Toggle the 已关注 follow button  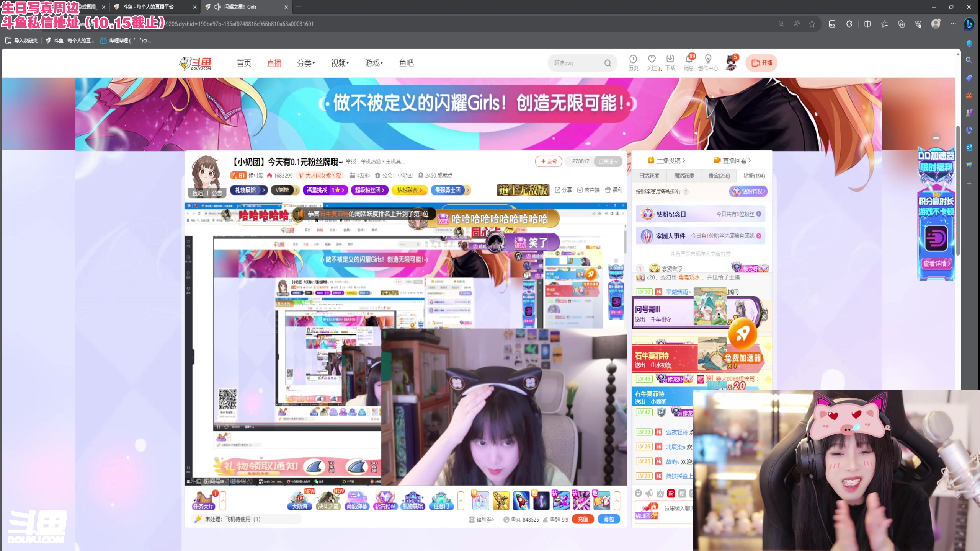pyautogui.click(x=608, y=161)
